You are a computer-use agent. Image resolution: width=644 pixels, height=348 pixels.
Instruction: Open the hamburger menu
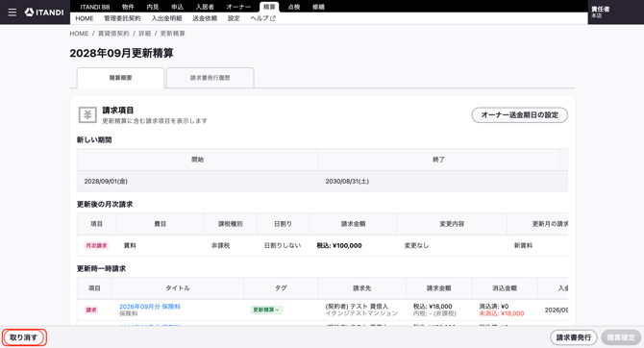click(x=12, y=12)
